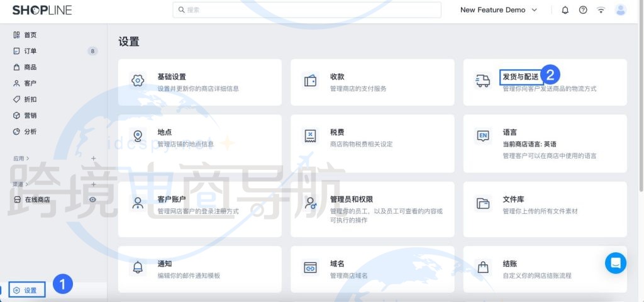Image resolution: width=644 pixels, height=302 pixels.
Task: Open the 文件库 settings card
Action: [x=545, y=209]
